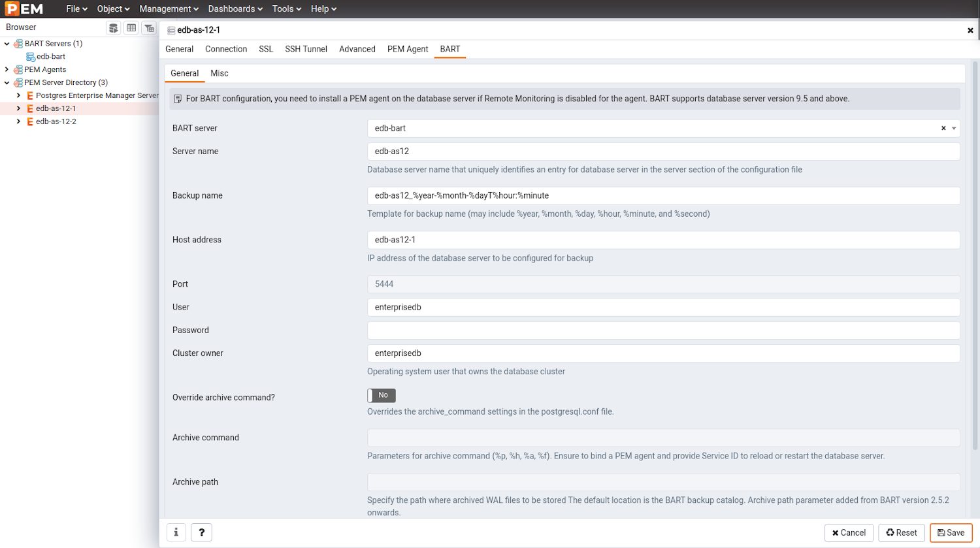Switch to the top-level General tab
Image resolution: width=980 pixels, height=548 pixels.
180,49
